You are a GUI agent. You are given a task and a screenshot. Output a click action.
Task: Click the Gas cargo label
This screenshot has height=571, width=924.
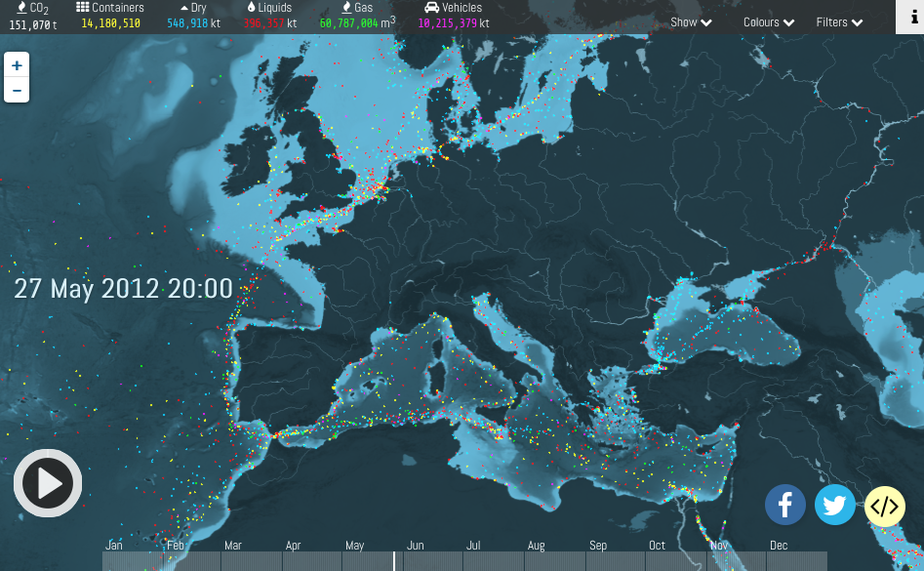(357, 8)
